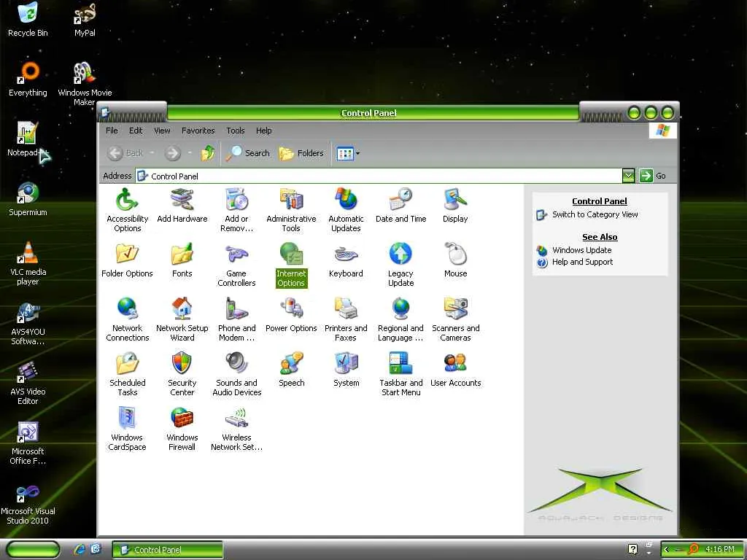Open Printers and Faxes
The width and height of the screenshot is (747, 560).
(346, 319)
